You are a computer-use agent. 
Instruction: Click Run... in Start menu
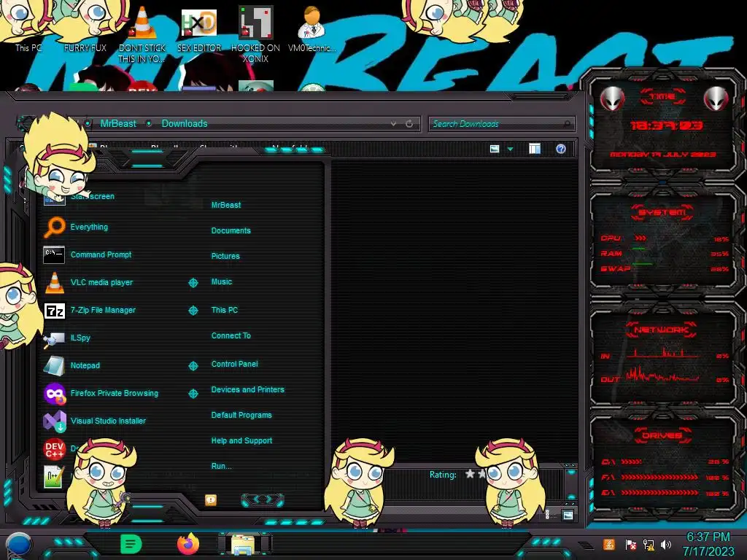click(x=222, y=466)
